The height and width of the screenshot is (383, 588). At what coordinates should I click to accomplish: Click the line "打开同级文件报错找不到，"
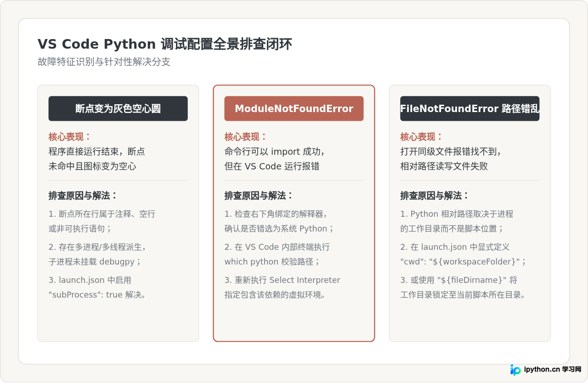[451, 152]
